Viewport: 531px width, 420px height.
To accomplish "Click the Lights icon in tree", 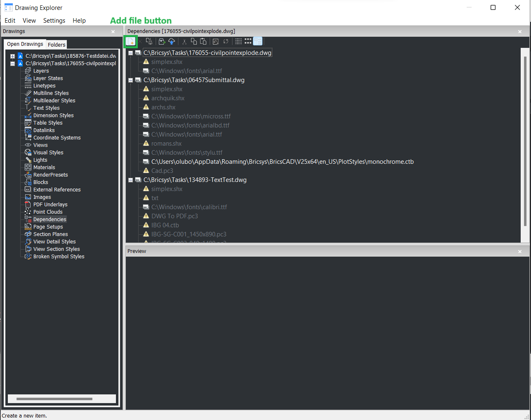I will click(x=28, y=160).
